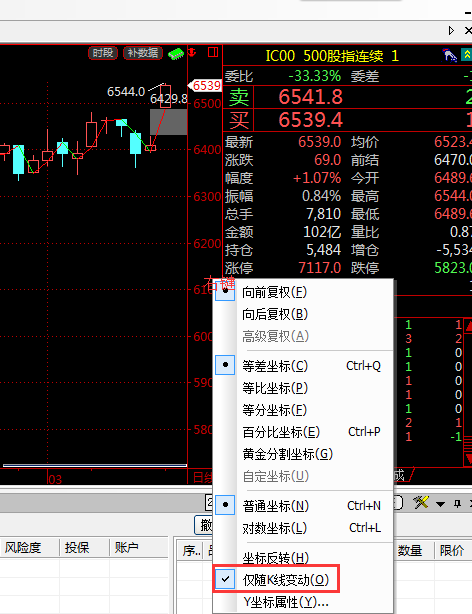Viewport: 472px width, 614px height.
Task: Click the 振幅 value 0.84%
Action: [x=321, y=196]
